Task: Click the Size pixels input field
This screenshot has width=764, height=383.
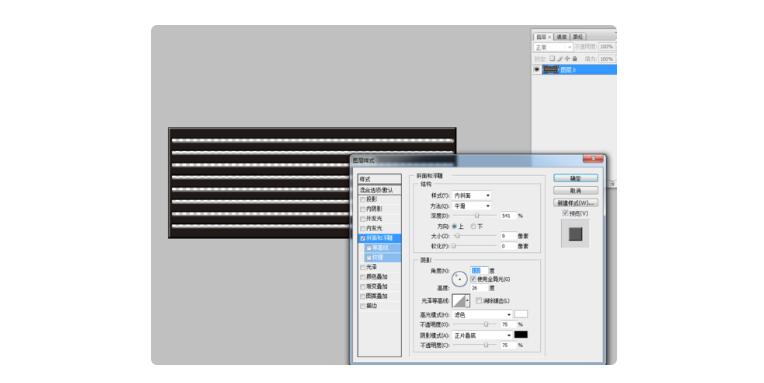Action: click(508, 236)
